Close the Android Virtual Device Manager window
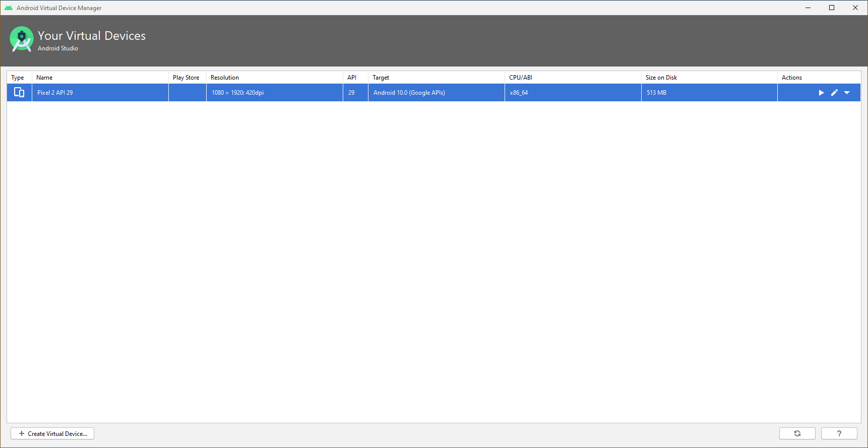The width and height of the screenshot is (868, 448). pyautogui.click(x=855, y=8)
